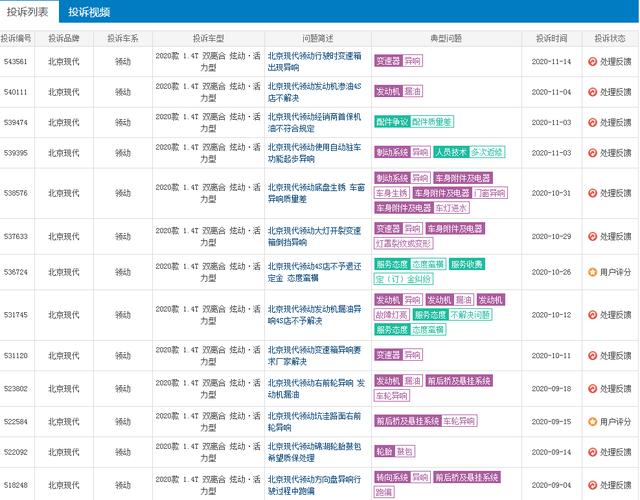Click status icon in complaint 543561 row
640x500 pixels.
click(592, 62)
